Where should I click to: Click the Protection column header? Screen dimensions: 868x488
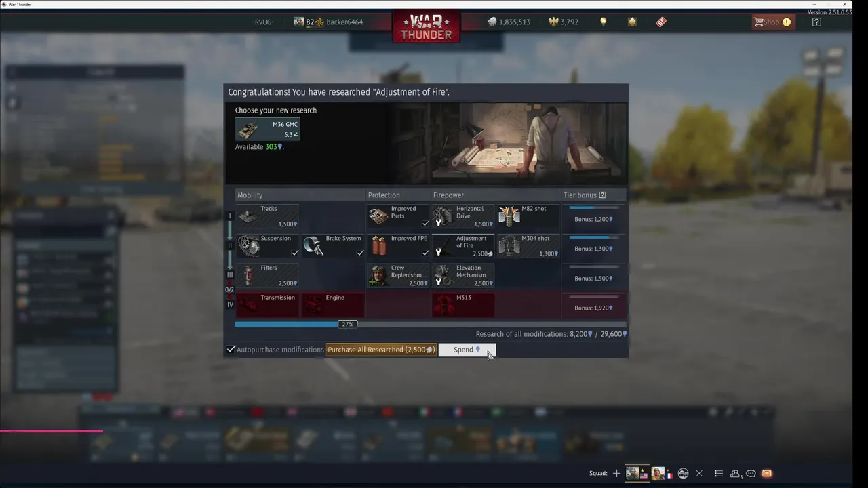pyautogui.click(x=384, y=195)
